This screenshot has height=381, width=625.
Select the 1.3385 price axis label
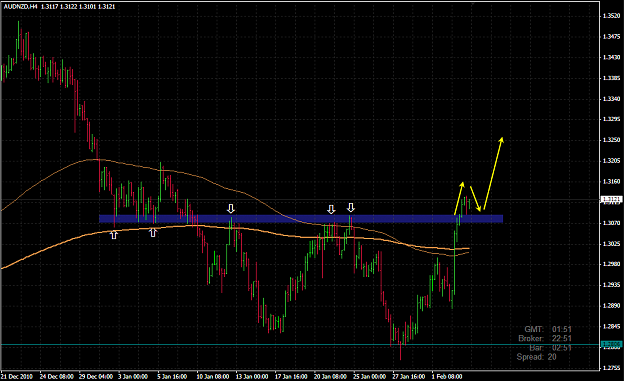tap(611, 78)
